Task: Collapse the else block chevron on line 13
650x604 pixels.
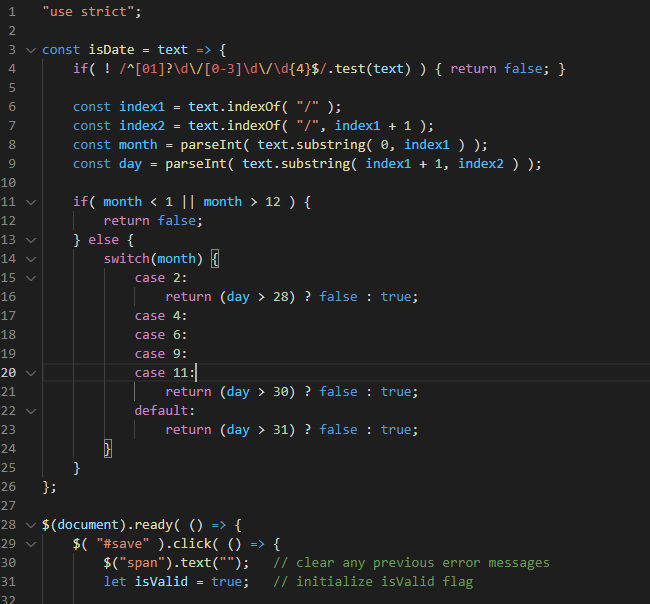Action: (x=31, y=240)
